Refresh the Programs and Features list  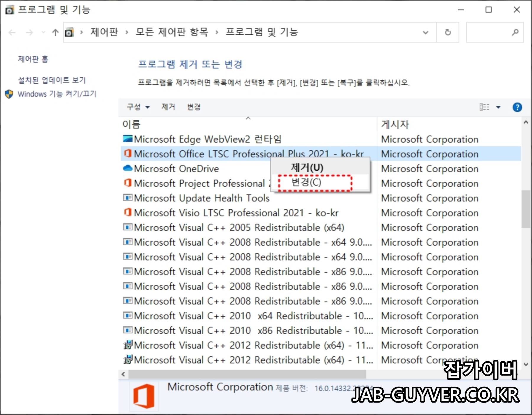click(448, 32)
